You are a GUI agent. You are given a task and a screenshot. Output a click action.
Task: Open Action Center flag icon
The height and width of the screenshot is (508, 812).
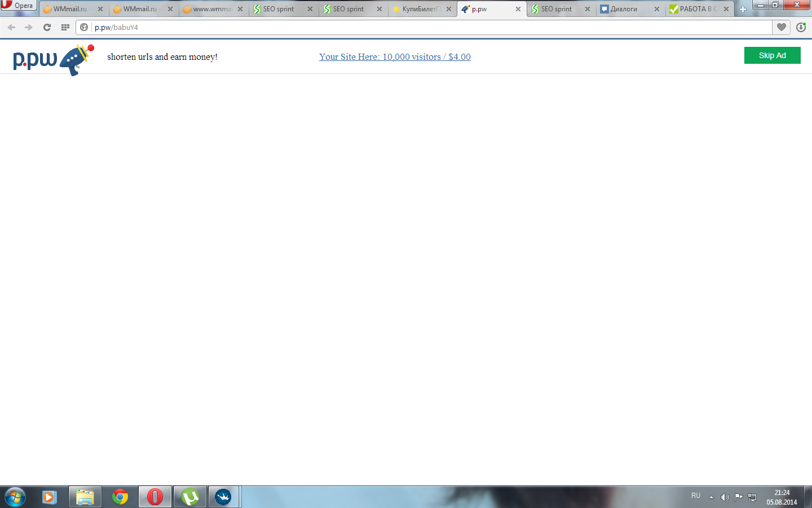tap(739, 497)
